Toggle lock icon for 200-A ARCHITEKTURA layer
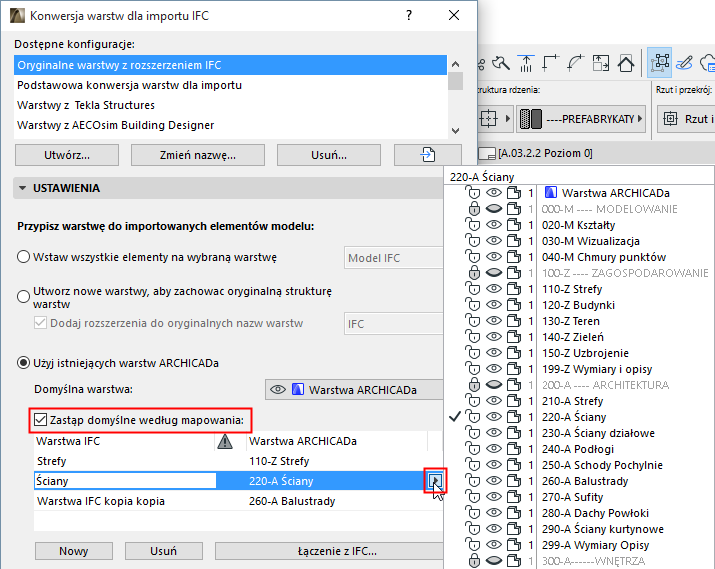This screenshot has width=715, height=569. (x=474, y=384)
